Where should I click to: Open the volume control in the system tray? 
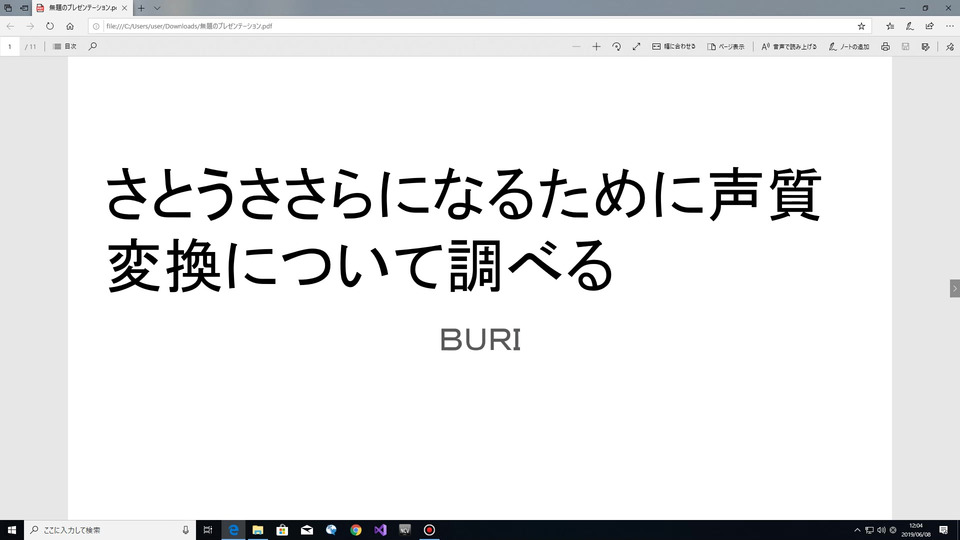click(881, 530)
